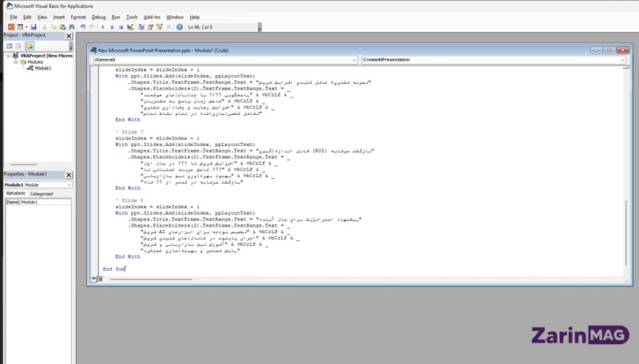Screen dimensions: 639x364
Task: Select the Modules folder tree item
Action: 35,62
